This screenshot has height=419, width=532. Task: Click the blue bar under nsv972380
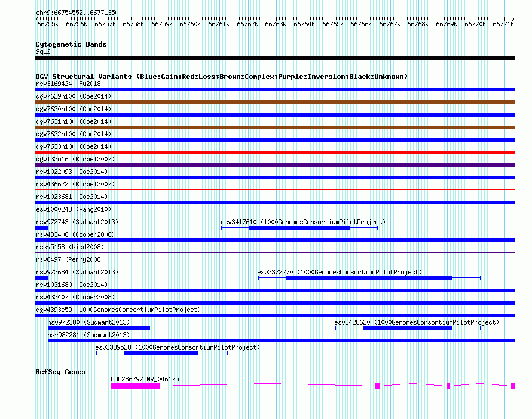[99, 328]
